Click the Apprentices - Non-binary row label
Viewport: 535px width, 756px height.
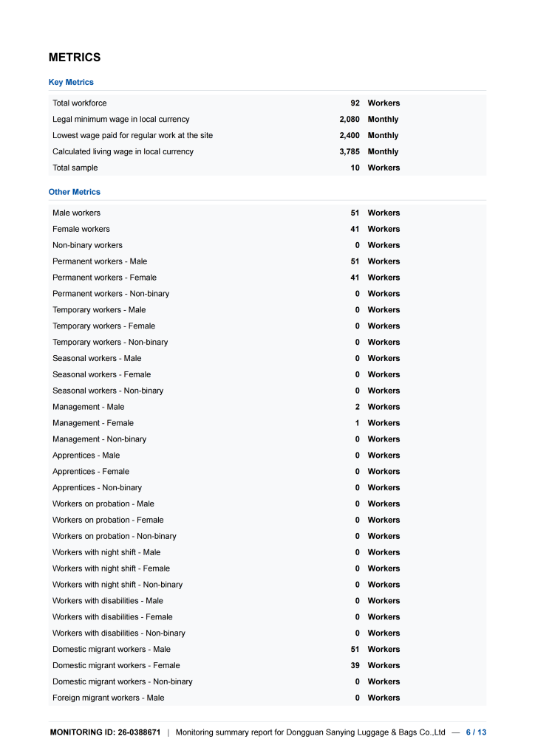tap(97, 488)
